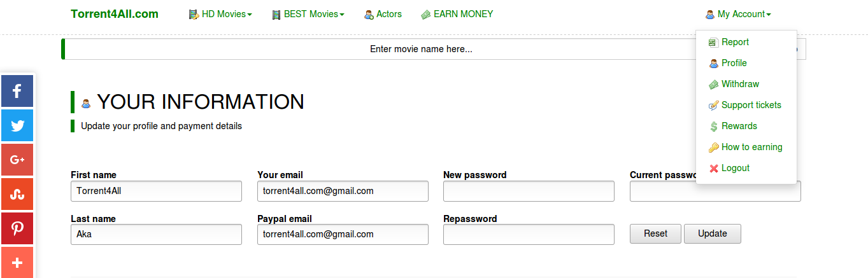Share on Pinterest using the sidebar icon

point(17,228)
